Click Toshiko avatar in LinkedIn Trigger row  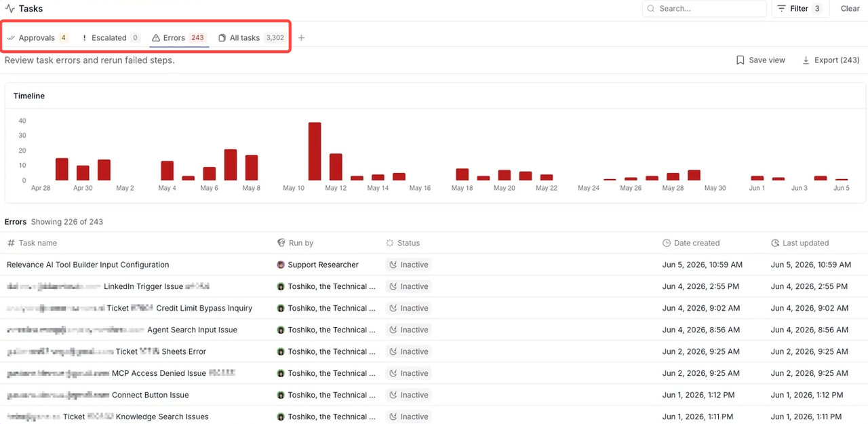[281, 286]
